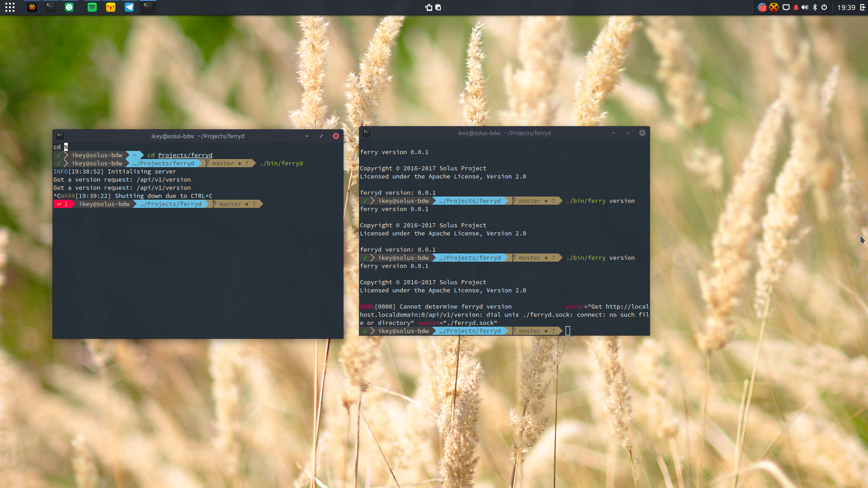Open the applications grid menu

(x=10, y=7)
